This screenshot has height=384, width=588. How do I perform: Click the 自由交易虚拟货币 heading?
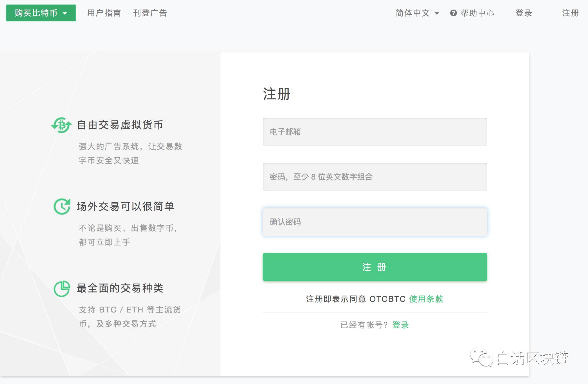(x=120, y=125)
